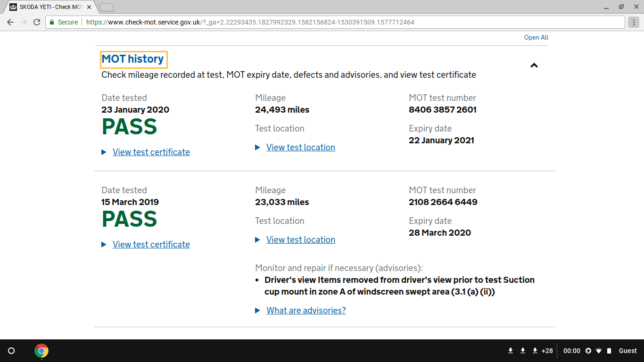Open the Chrome OS launcher circle
The height and width of the screenshot is (362, 644).
click(x=11, y=351)
